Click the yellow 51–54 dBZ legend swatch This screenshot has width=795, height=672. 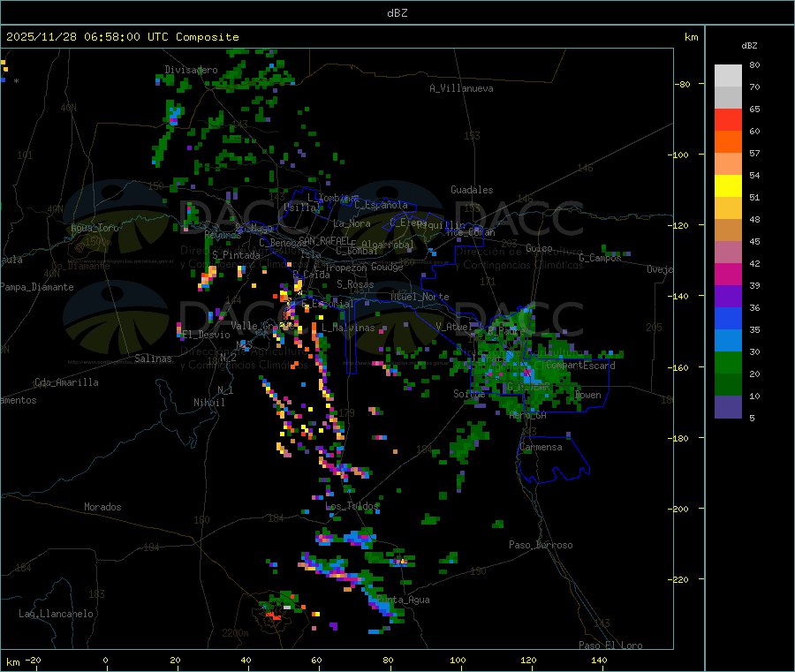point(728,186)
